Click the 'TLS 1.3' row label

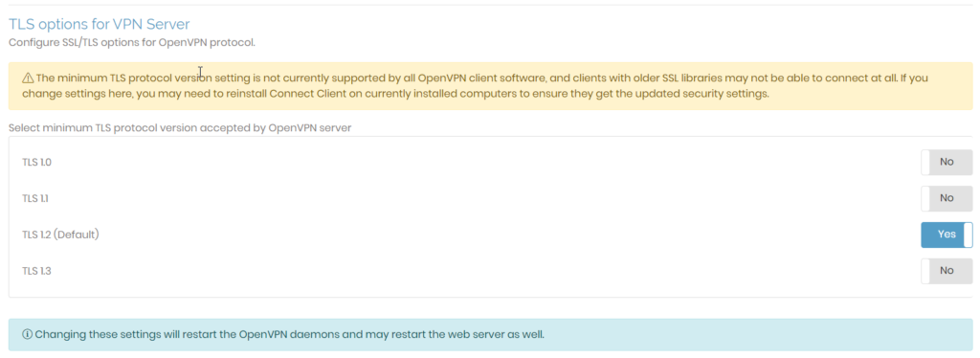[x=36, y=271]
